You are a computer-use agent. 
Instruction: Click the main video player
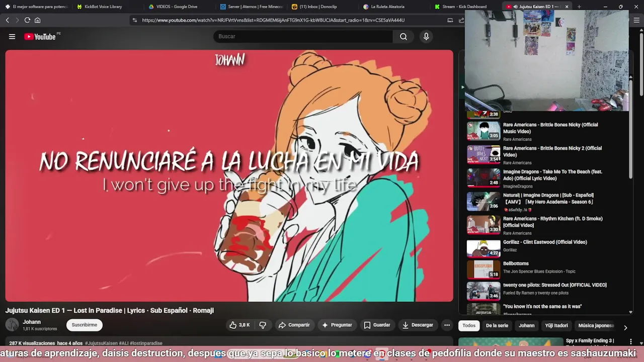pos(229,175)
